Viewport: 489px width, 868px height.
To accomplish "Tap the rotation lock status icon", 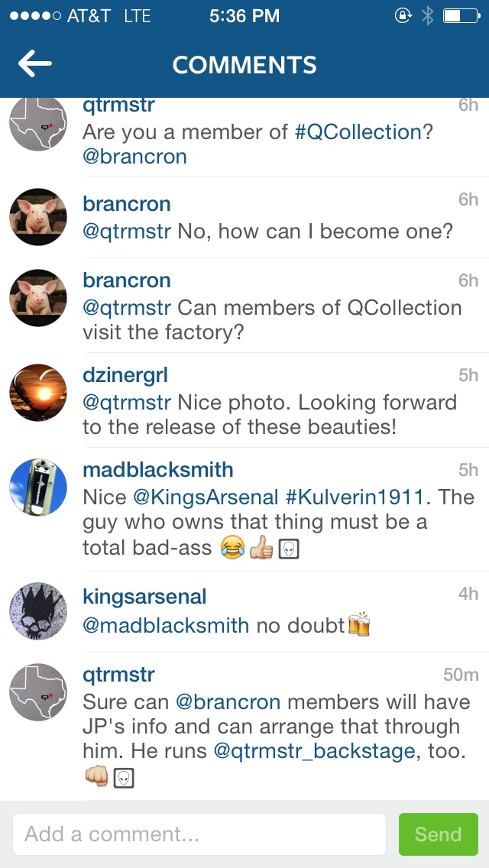I will [x=403, y=16].
